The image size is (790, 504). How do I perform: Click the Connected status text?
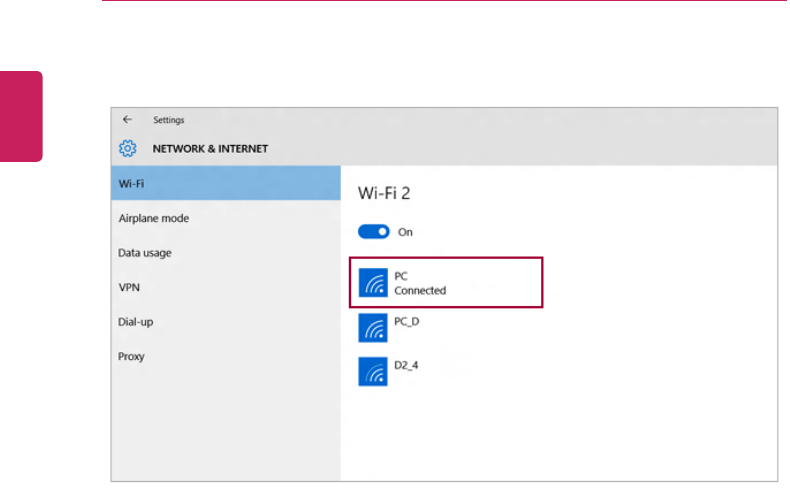point(420,290)
